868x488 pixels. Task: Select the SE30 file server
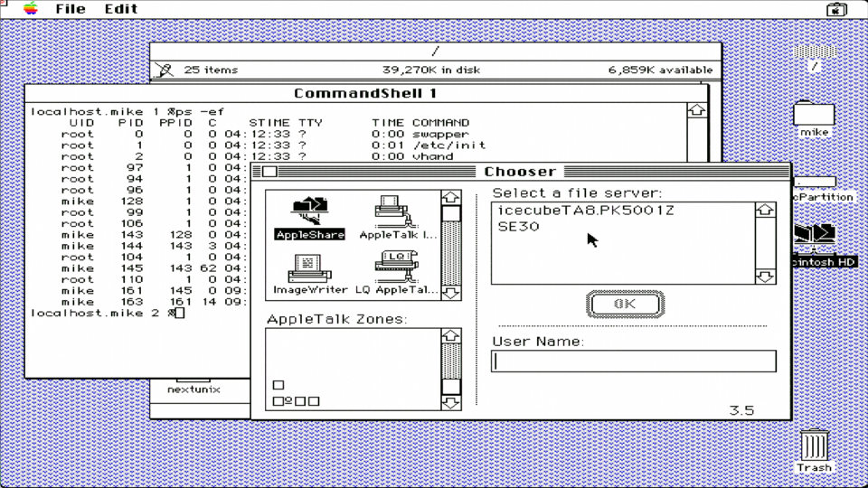(518, 226)
